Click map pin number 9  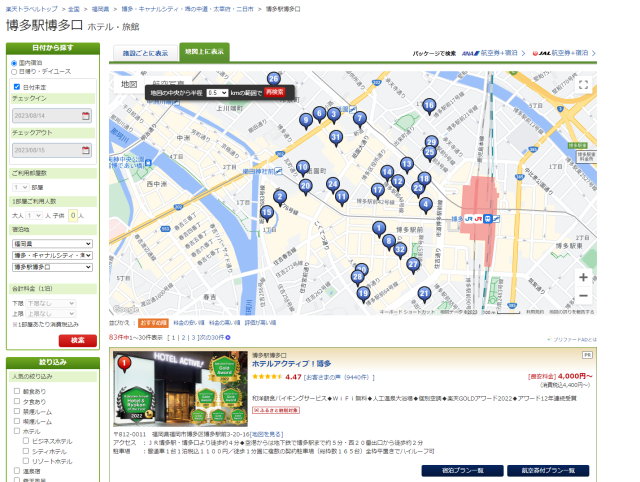click(x=306, y=120)
